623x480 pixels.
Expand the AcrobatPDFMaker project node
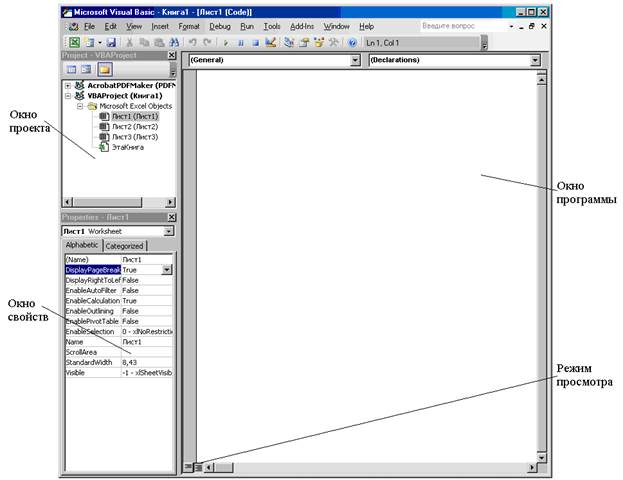[x=68, y=85]
